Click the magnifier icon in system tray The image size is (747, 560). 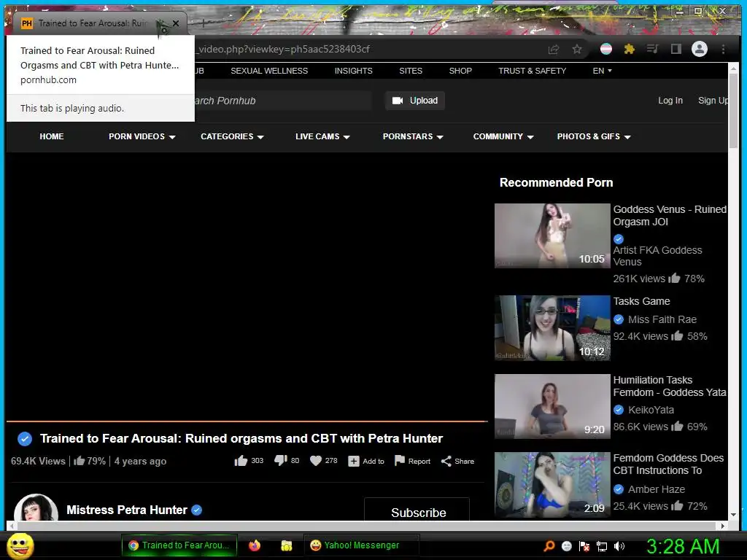pyautogui.click(x=549, y=546)
